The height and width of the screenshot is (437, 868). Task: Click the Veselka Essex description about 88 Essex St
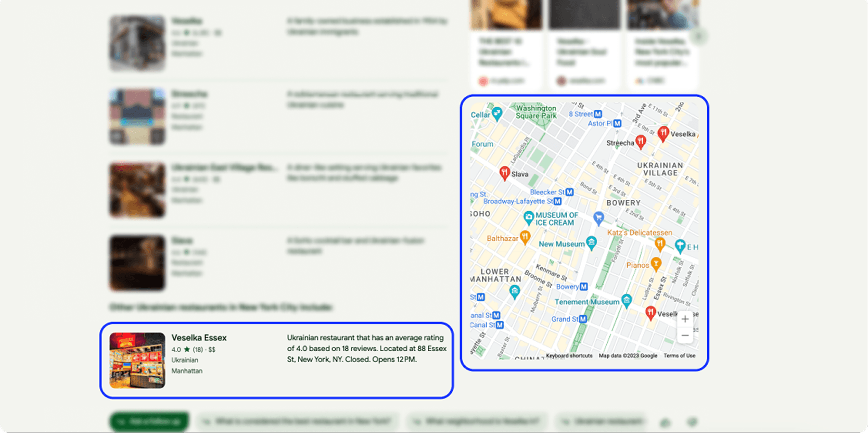(367, 349)
